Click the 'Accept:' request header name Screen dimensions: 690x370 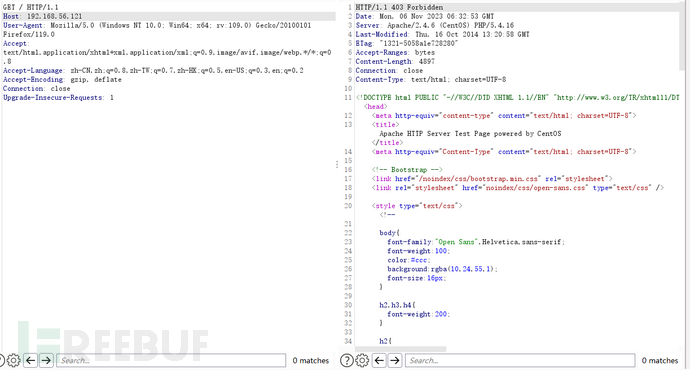(x=16, y=44)
